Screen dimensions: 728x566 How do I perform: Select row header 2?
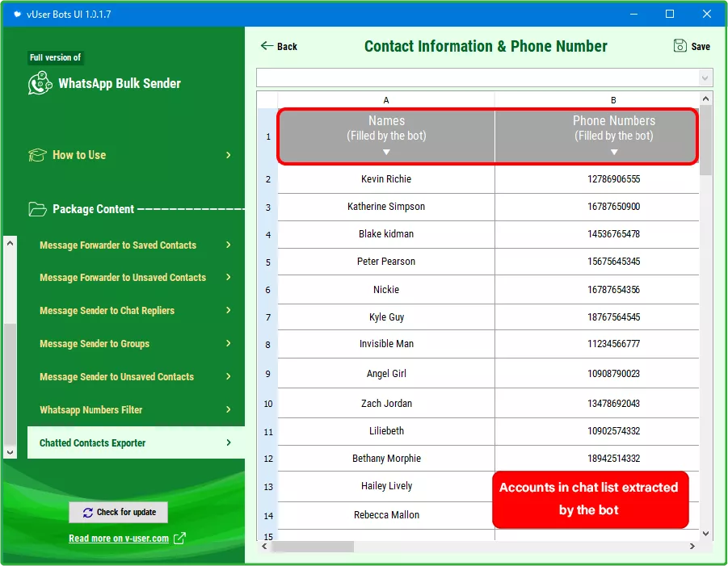(268, 179)
